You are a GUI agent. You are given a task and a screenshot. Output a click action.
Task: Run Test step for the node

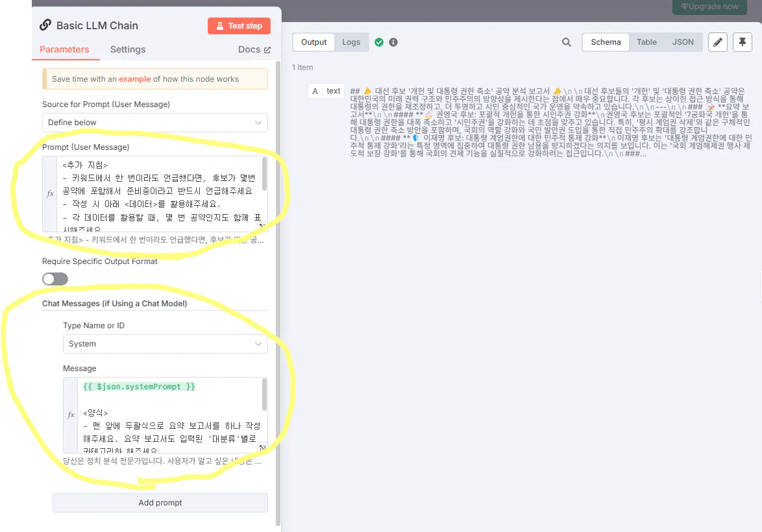(239, 25)
